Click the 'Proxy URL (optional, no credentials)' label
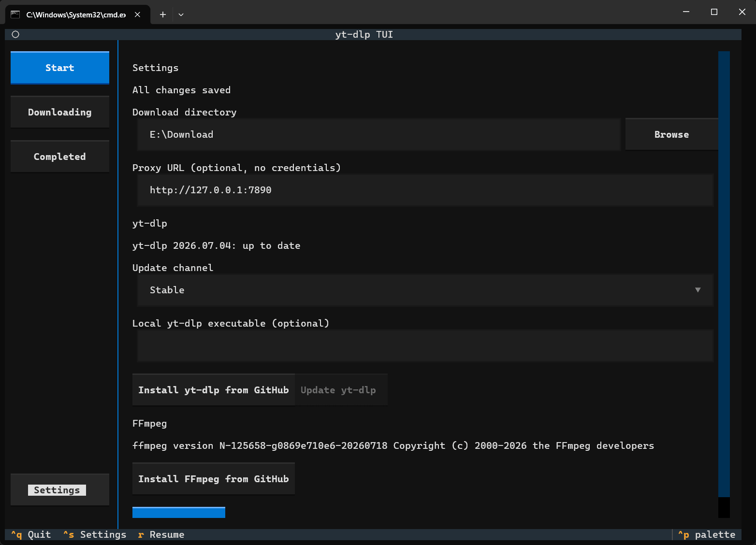 [237, 168]
